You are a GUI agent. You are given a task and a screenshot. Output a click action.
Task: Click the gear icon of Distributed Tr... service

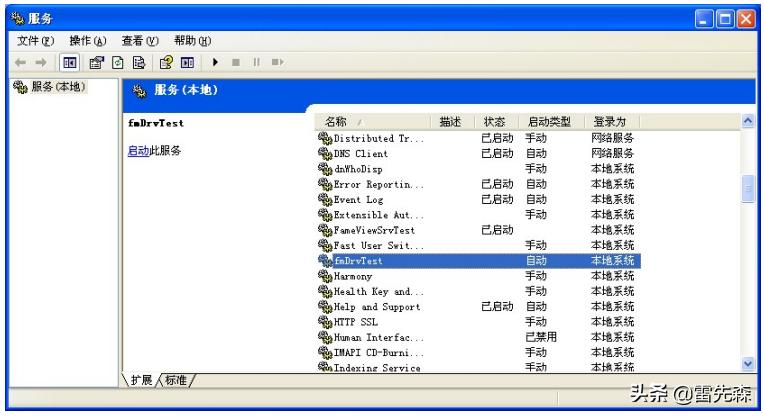(x=325, y=138)
